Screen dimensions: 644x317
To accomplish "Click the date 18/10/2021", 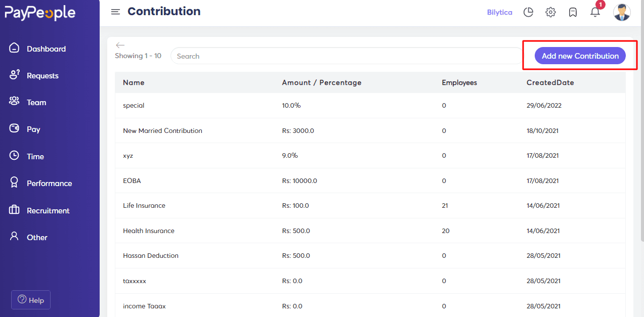I will coord(543,130).
